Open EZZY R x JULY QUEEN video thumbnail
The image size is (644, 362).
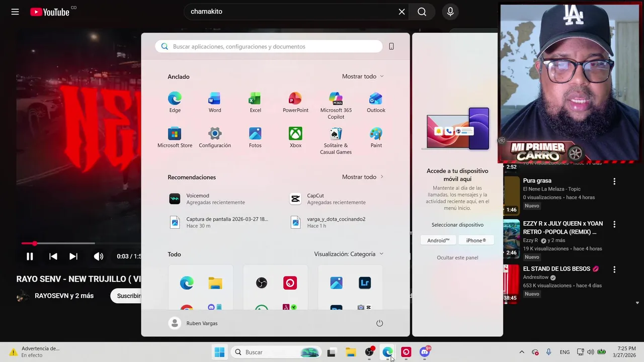coord(512,239)
